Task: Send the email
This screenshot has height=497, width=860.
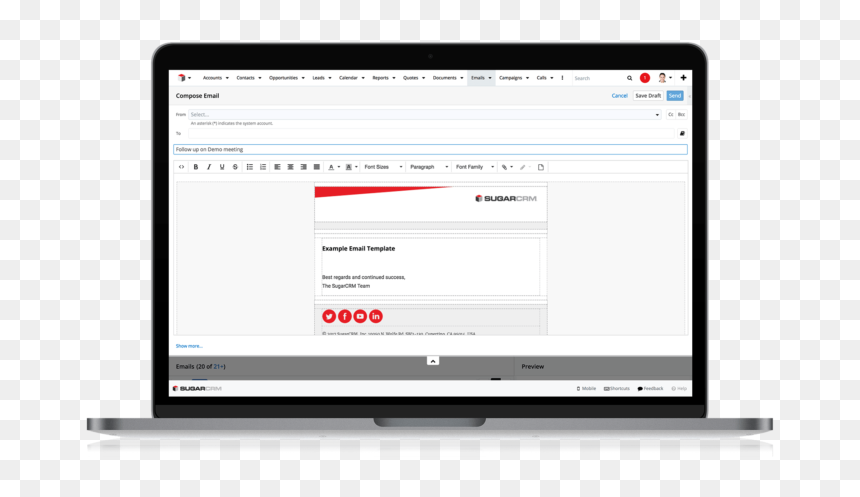Action: (675, 95)
